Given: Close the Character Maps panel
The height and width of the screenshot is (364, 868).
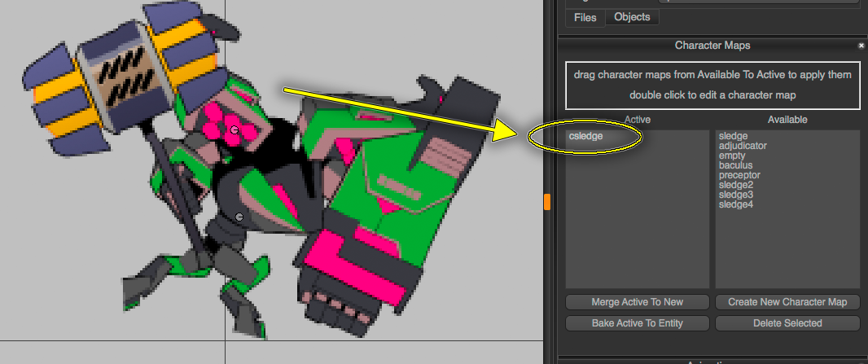Looking at the screenshot, I should click(861, 46).
